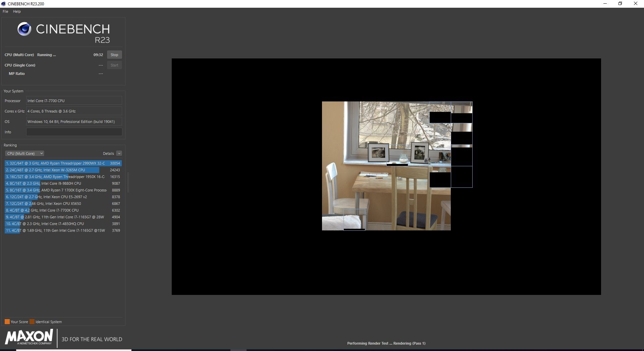The width and height of the screenshot is (644, 351).
Task: Click the Performing Render Test status text
Action: click(x=386, y=343)
